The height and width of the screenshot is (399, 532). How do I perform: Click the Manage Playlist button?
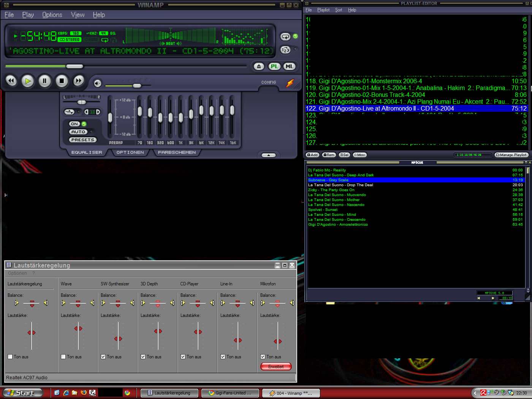[x=511, y=155]
